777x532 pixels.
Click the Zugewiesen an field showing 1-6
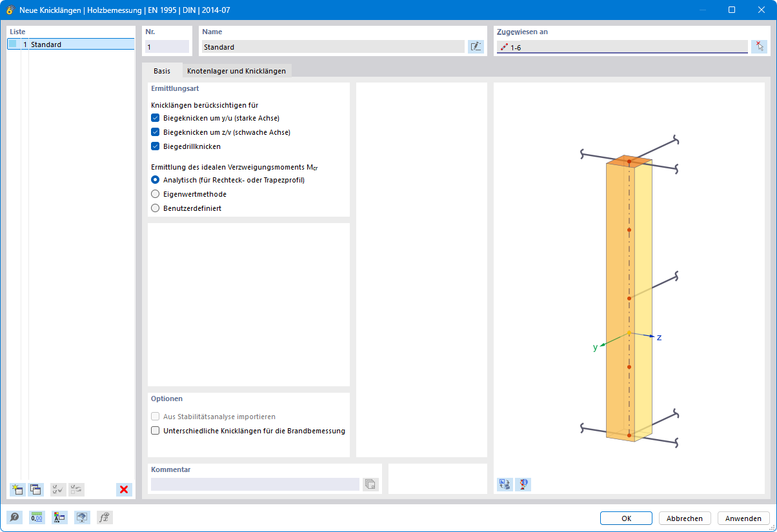click(622, 46)
